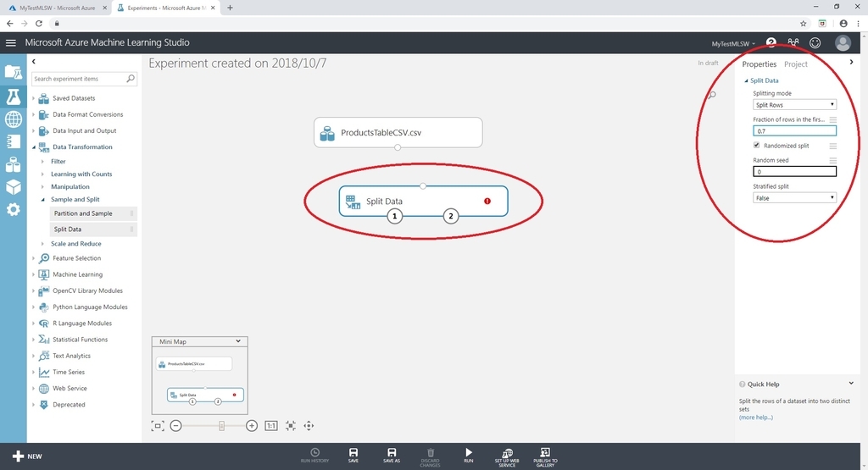Image resolution: width=868 pixels, height=470 pixels.
Task: Open the Stratified split dropdown
Action: 794,197
